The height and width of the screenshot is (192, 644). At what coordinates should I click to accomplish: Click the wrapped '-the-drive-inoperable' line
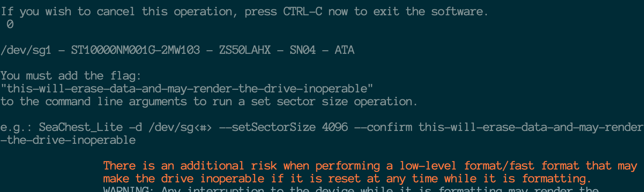[68, 140]
